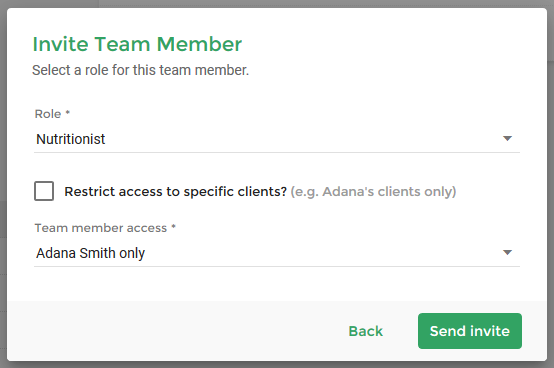Go back with the Back button
Image resolution: width=554 pixels, height=368 pixels.
tap(365, 331)
